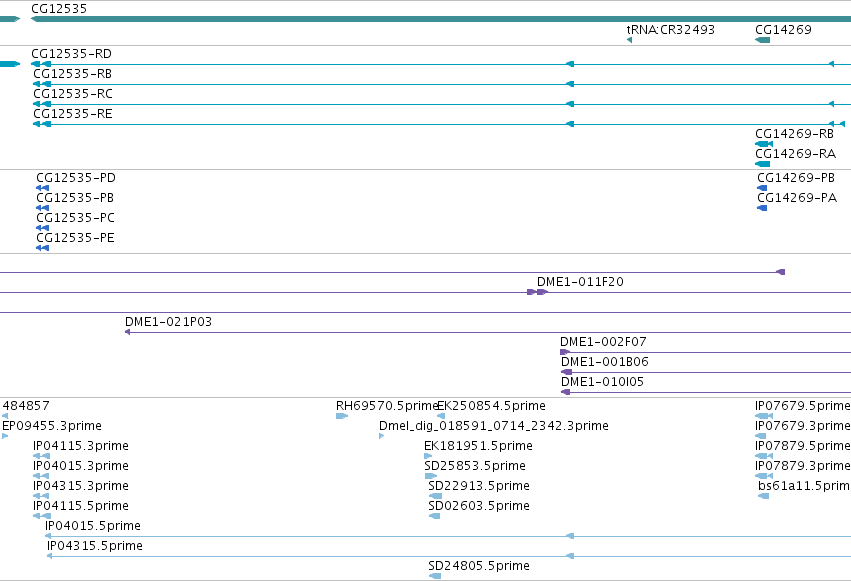Screen dimensions: 851x581
Task: Select EST EK250854.5prime
Action: click(491, 406)
